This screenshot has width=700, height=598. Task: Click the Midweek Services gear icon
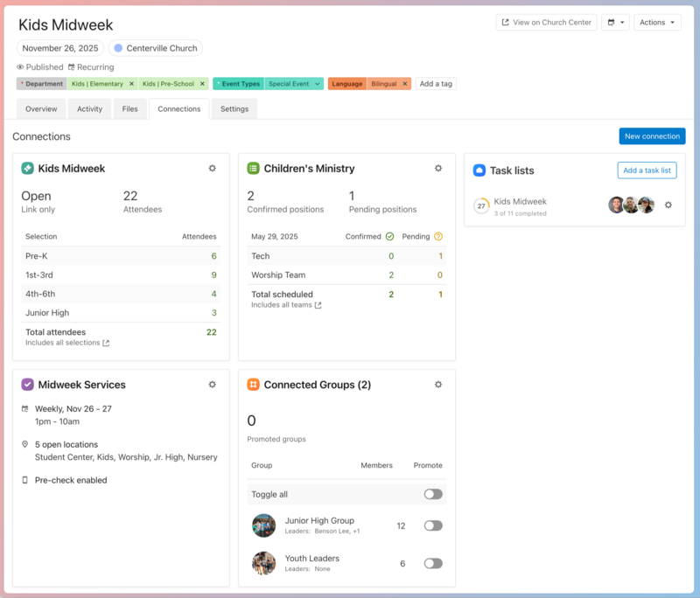coord(212,384)
